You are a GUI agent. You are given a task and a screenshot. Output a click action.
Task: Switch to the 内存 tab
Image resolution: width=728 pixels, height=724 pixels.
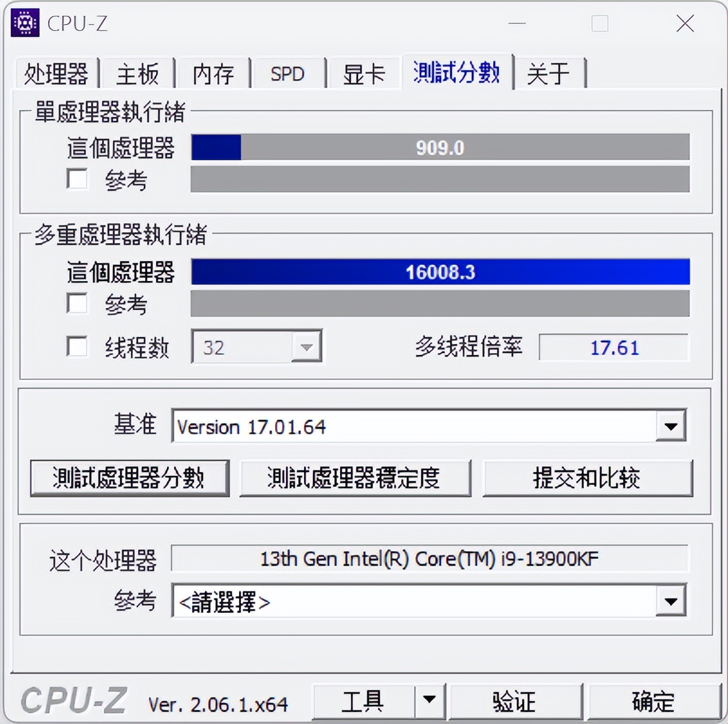pyautogui.click(x=213, y=73)
